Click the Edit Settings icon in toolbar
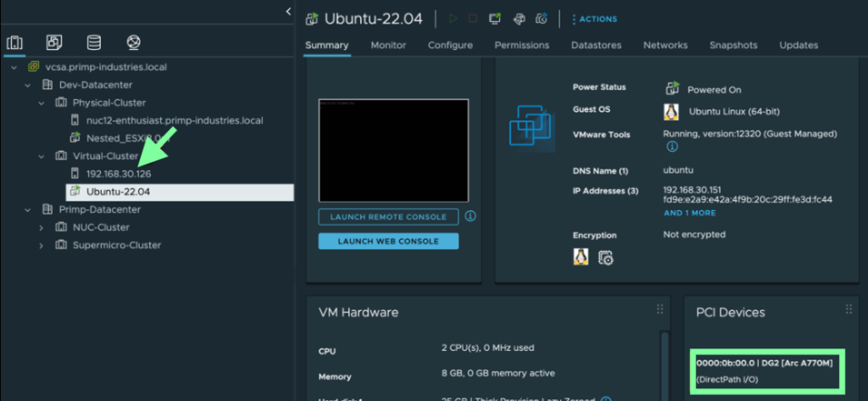Screen dimensions: 868x401 point(518,19)
